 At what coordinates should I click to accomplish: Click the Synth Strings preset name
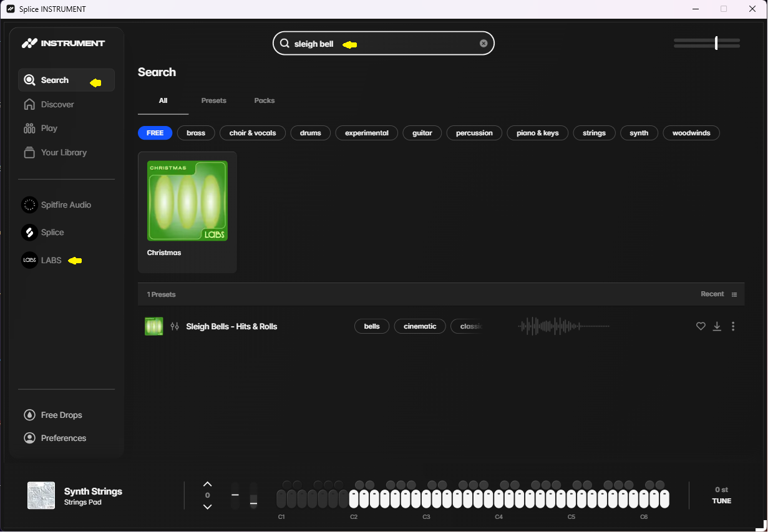pos(93,491)
